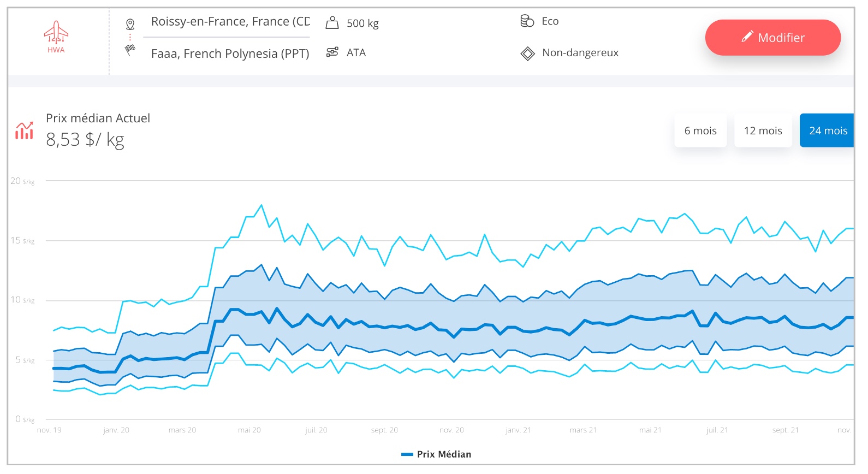Image resolution: width=868 pixels, height=474 pixels.
Task: Select the 6 mois time range
Action: pos(700,131)
